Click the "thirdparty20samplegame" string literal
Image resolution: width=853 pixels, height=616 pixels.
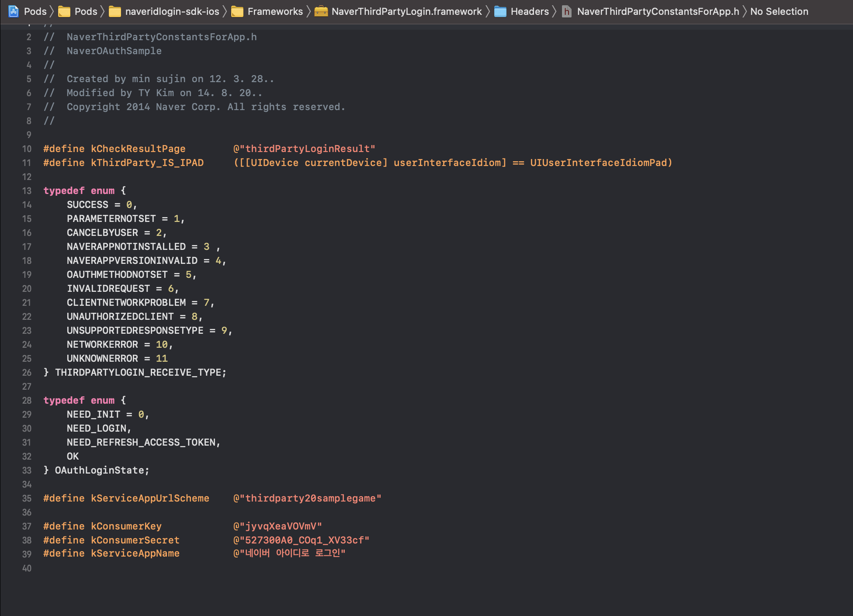tap(308, 498)
